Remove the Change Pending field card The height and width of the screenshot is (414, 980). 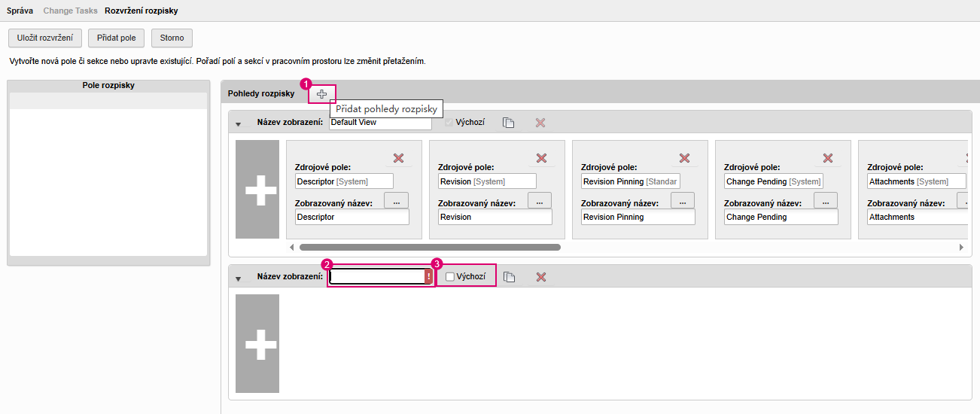pos(828,158)
